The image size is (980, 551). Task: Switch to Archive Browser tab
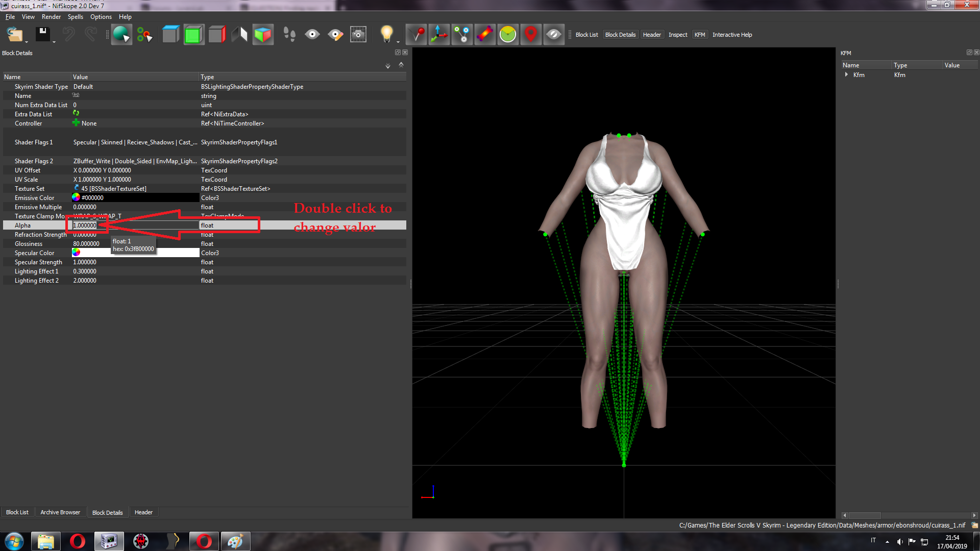(x=60, y=512)
